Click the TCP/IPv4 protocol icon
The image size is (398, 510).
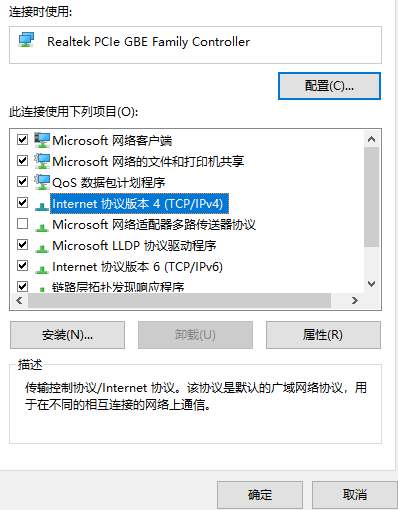[42, 207]
